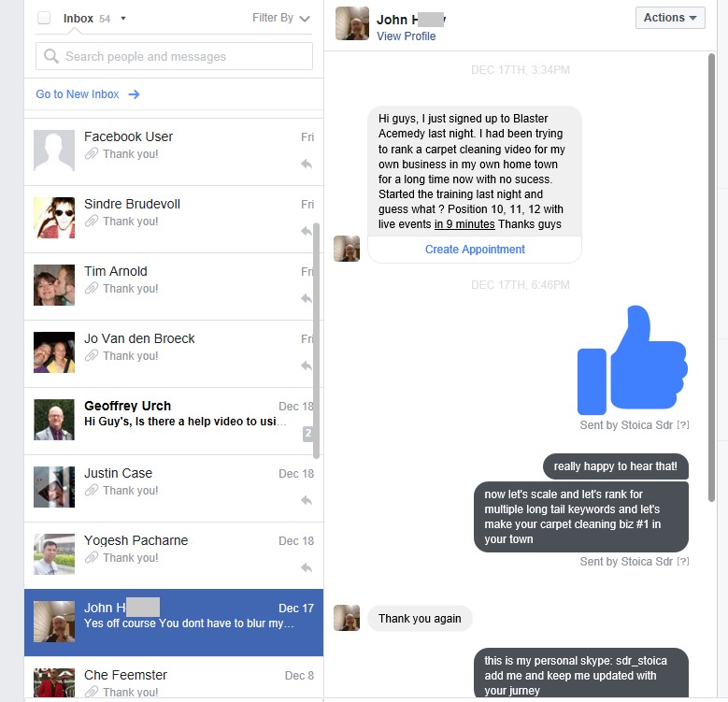The image size is (728, 702).
Task: Expand the Filter By dropdown
Action: point(281,18)
